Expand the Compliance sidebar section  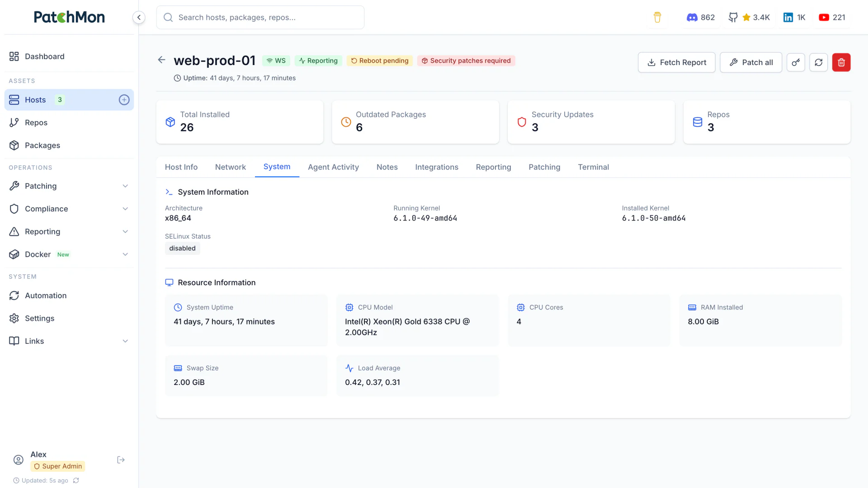click(125, 209)
